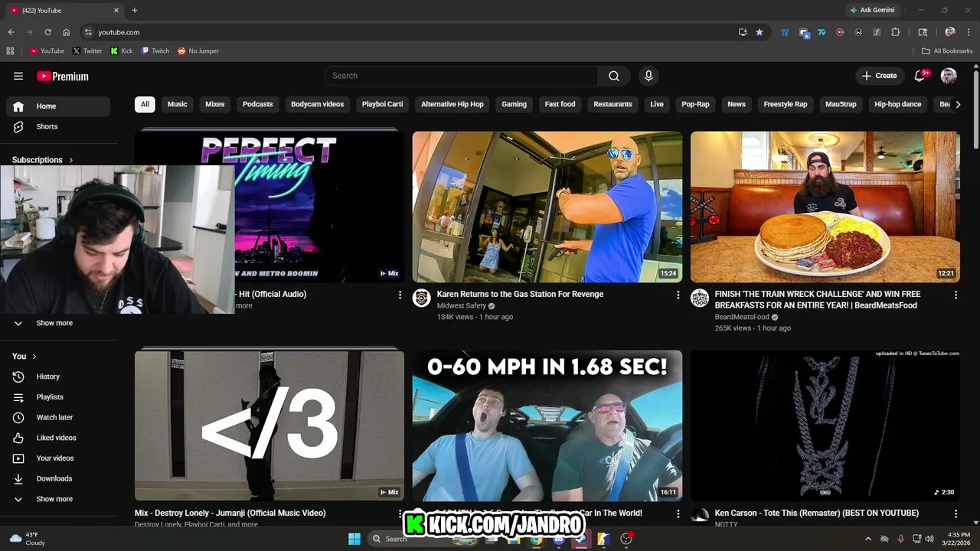Open Your videos in the sidebar

pyautogui.click(x=58, y=458)
